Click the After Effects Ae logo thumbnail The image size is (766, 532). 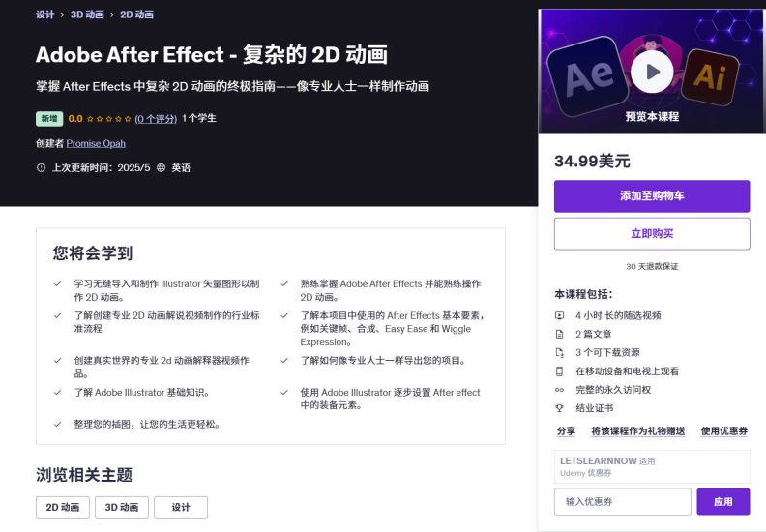[x=588, y=75]
